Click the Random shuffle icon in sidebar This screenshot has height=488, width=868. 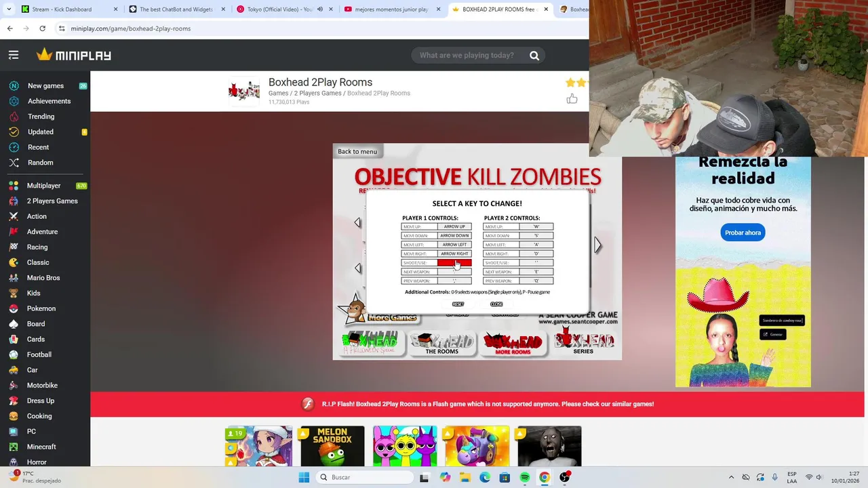14,163
